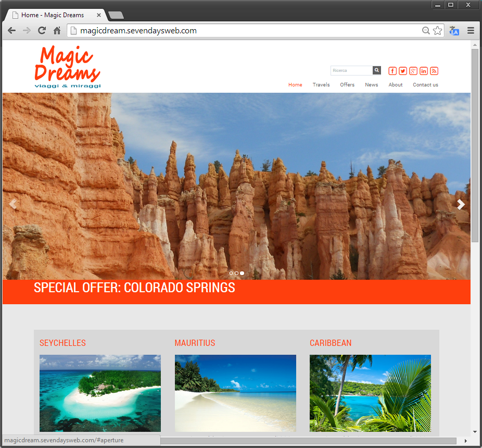Image resolution: width=482 pixels, height=448 pixels.
Task: Open the Translate extension icon
Action: (x=454, y=31)
